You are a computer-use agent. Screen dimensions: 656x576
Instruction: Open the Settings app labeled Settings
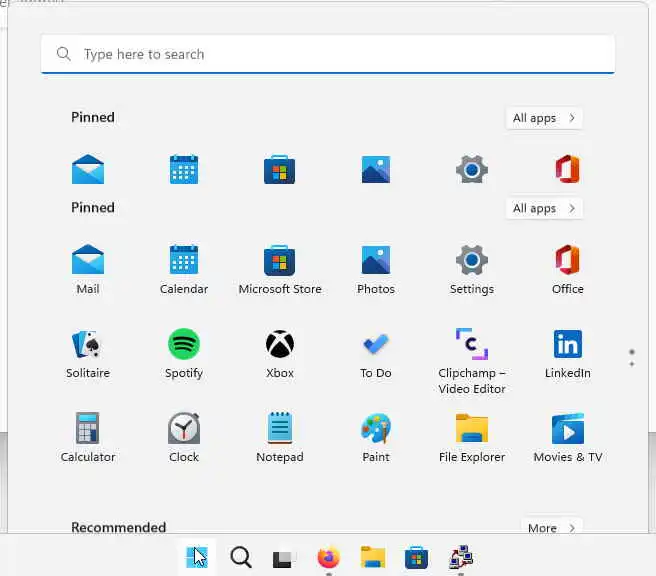pos(472,269)
